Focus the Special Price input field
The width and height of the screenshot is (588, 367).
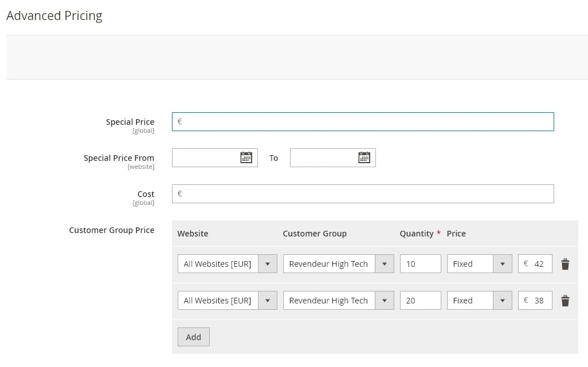coord(363,122)
